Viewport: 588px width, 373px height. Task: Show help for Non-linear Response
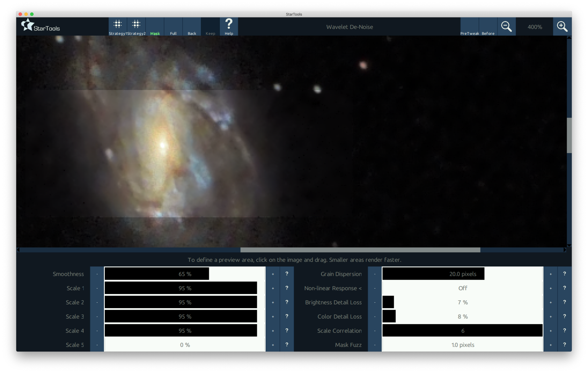point(564,288)
